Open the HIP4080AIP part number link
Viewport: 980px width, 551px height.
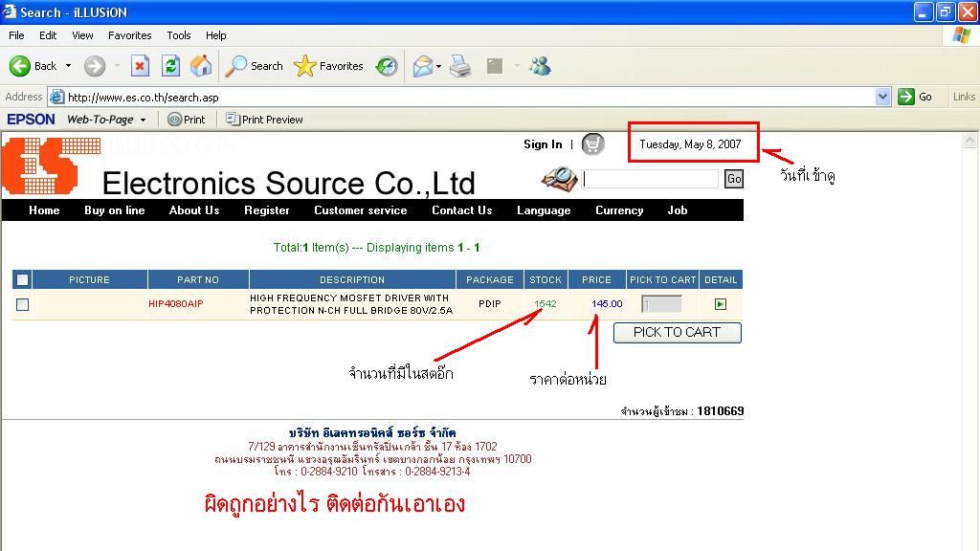tap(176, 303)
